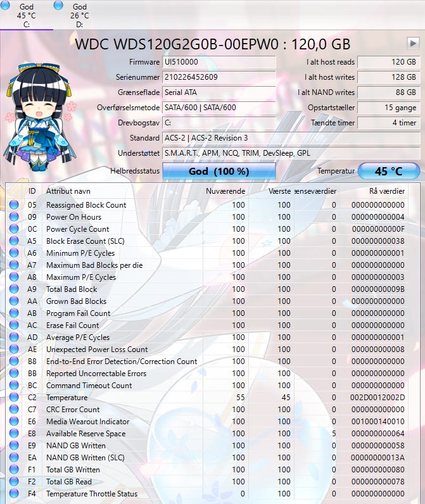The height and width of the screenshot is (504, 425).
Task: Click the serial number field 210226452609
Action: pos(219,77)
